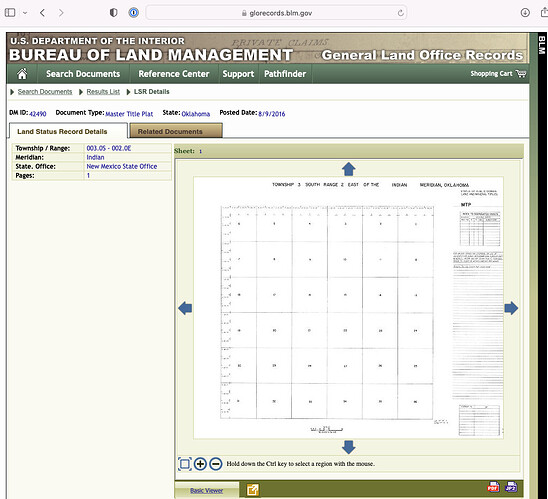Pan plat image up with arrow
The width and height of the screenshot is (548, 499).
348,169
